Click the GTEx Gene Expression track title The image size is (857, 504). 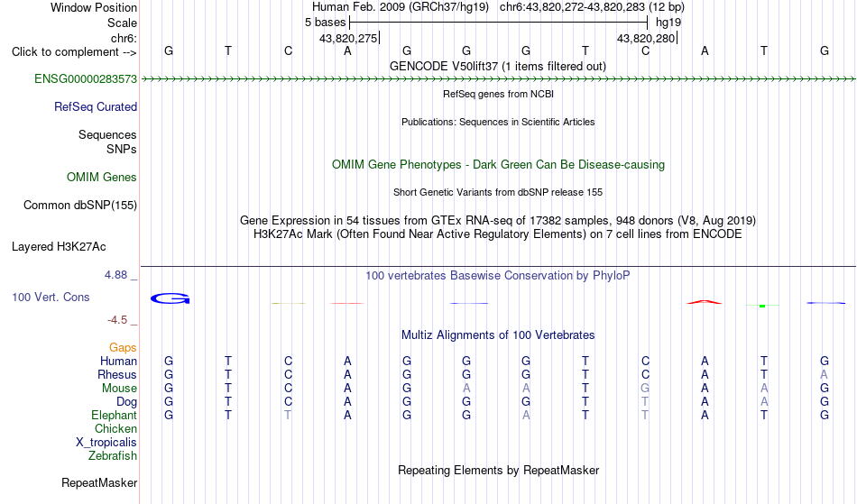pos(498,221)
